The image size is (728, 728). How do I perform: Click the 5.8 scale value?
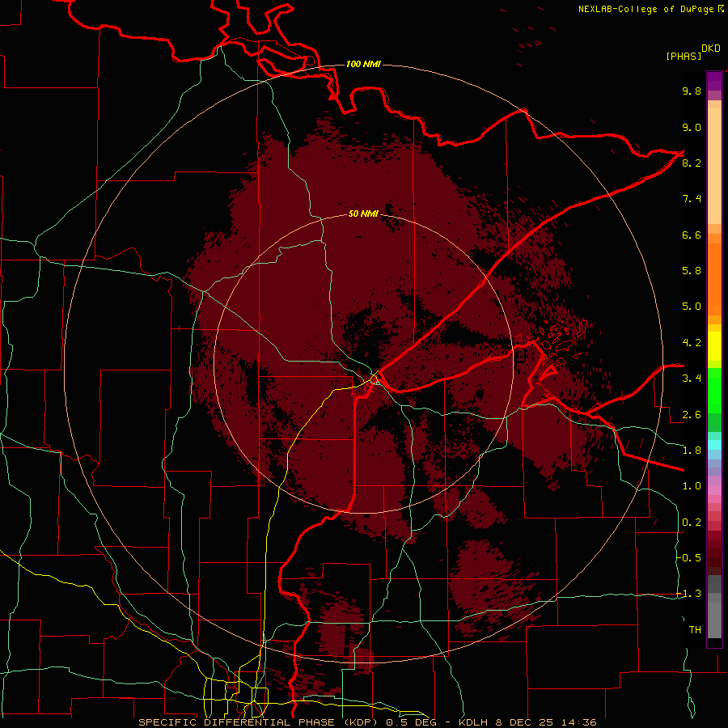(692, 271)
